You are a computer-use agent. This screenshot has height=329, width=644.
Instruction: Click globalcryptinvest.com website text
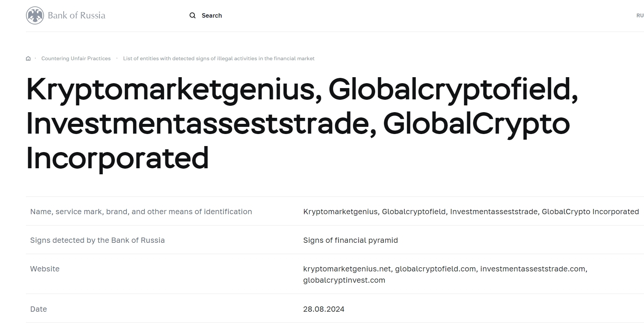344,280
